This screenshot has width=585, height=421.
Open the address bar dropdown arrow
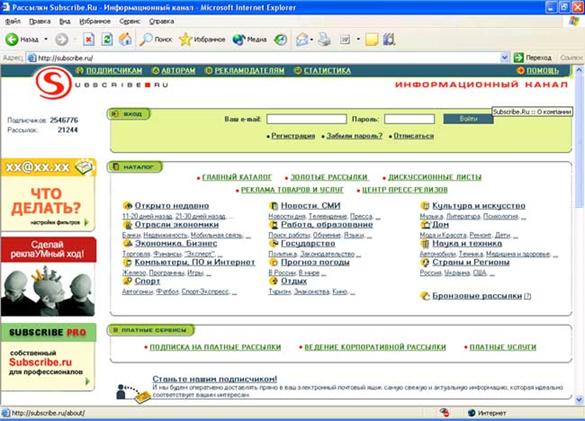pyautogui.click(x=504, y=57)
